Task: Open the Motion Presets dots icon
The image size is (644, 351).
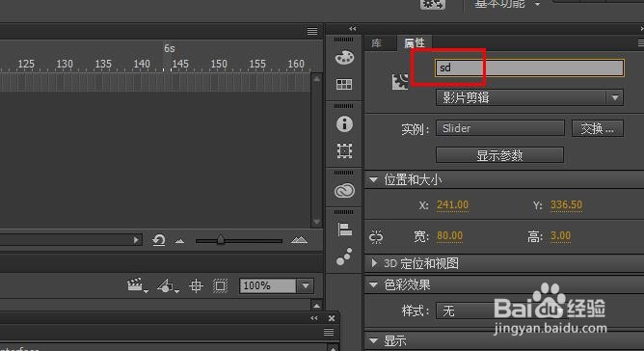Action: click(344, 256)
